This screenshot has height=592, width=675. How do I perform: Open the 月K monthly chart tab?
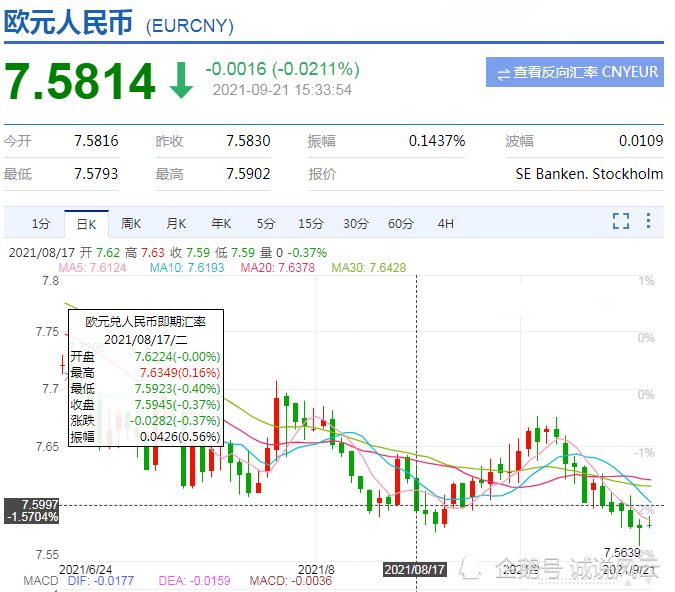pyautogui.click(x=176, y=224)
